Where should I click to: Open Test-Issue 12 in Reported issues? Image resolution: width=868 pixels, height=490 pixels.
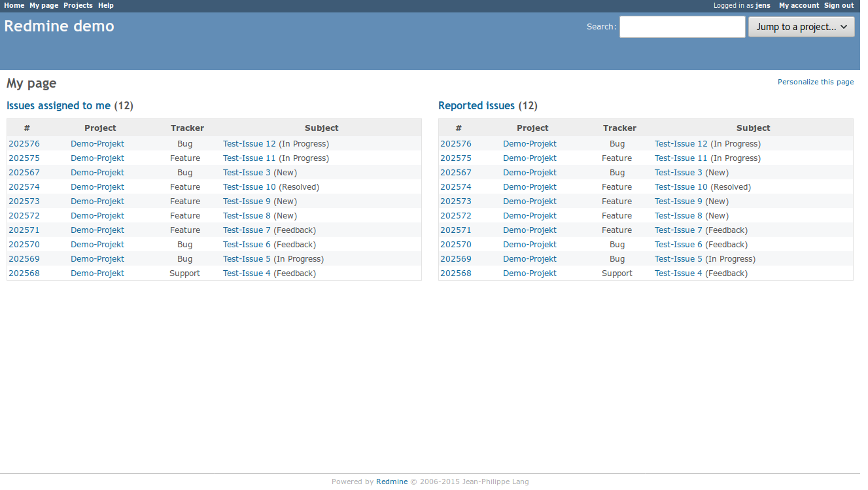click(681, 144)
